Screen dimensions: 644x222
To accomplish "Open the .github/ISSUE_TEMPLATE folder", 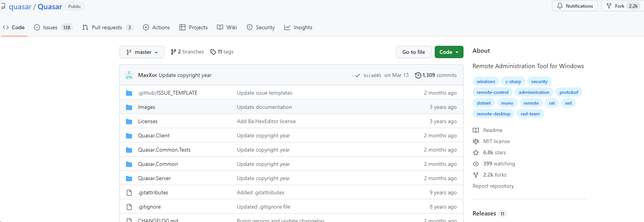I will [x=168, y=93].
